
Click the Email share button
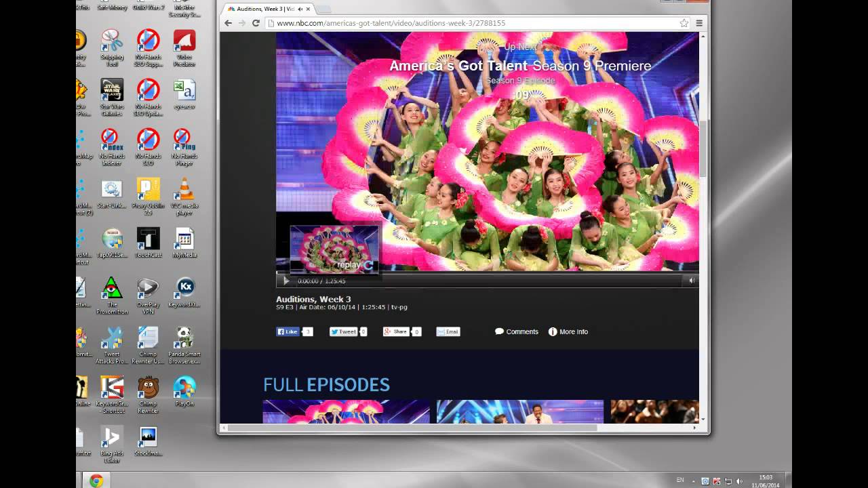tap(448, 331)
